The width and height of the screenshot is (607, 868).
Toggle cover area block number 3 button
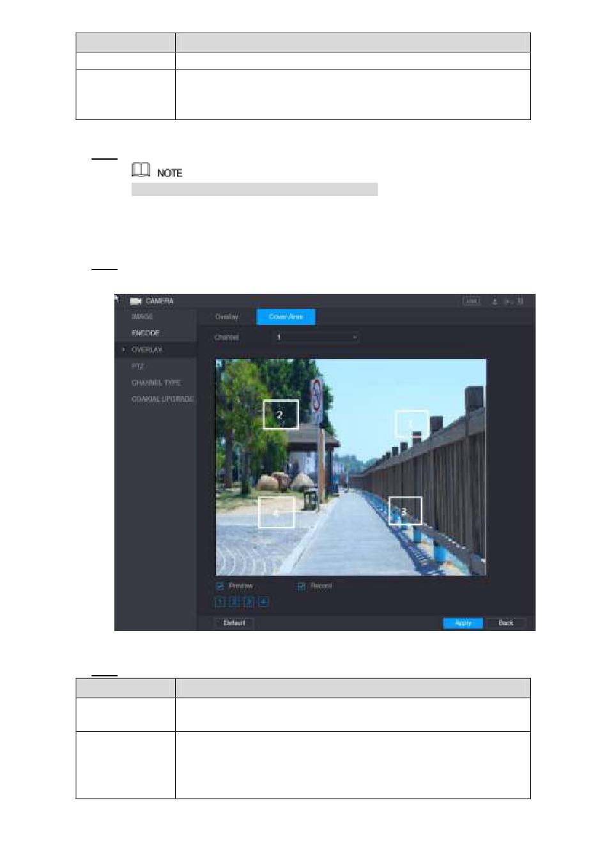pos(249,602)
